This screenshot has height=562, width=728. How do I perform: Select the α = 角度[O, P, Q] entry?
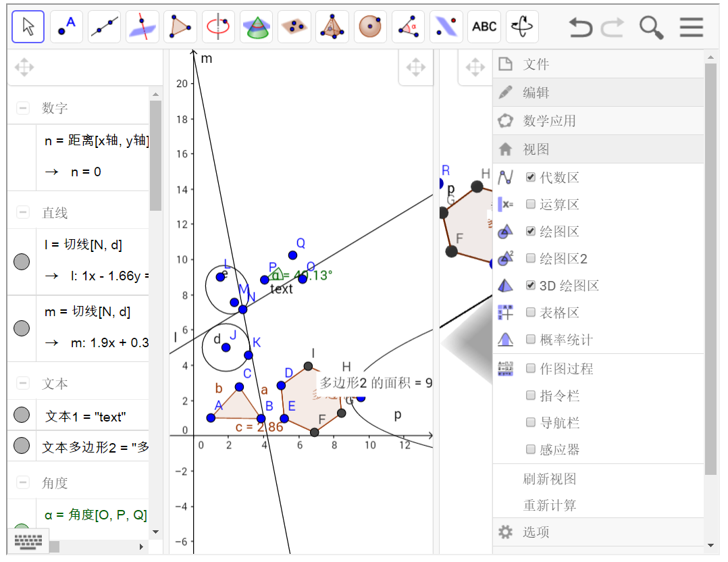pyautogui.click(x=96, y=515)
